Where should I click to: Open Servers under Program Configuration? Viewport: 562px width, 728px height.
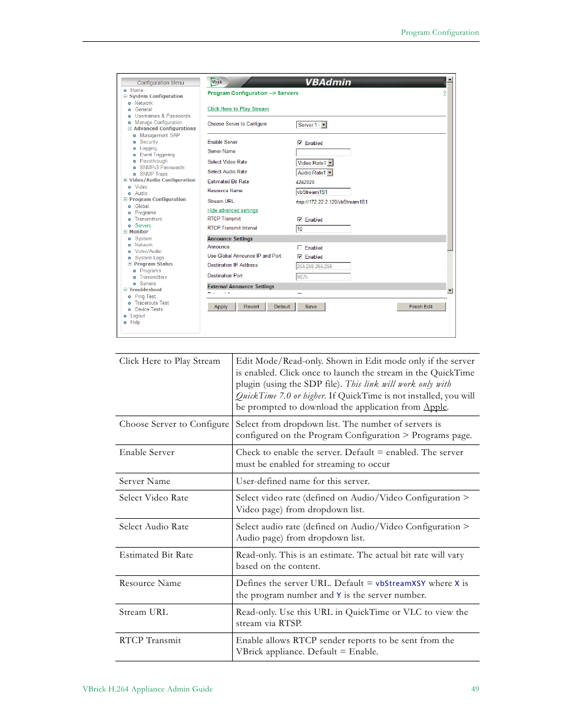(143, 226)
